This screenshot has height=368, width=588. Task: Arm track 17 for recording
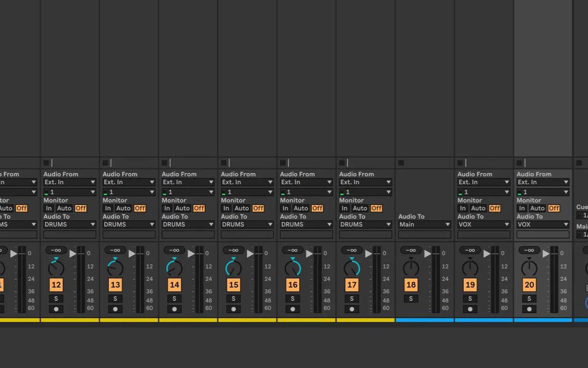pos(352,309)
